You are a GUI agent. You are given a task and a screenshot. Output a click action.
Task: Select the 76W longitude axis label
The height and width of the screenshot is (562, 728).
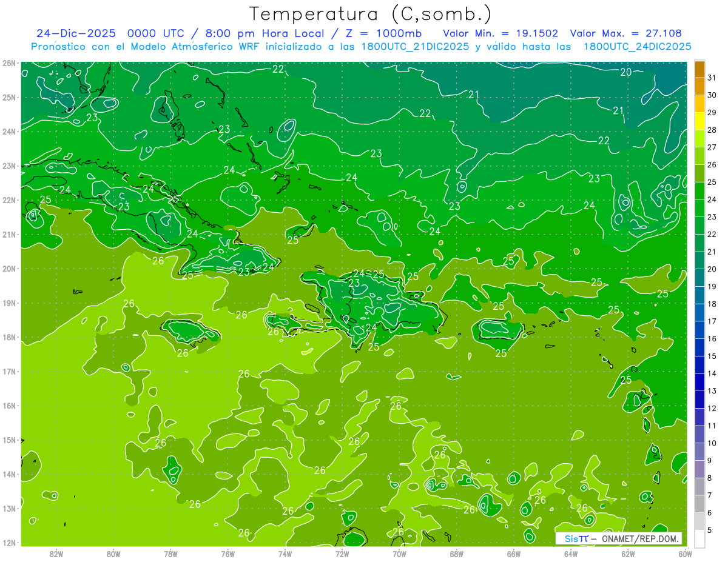click(227, 554)
